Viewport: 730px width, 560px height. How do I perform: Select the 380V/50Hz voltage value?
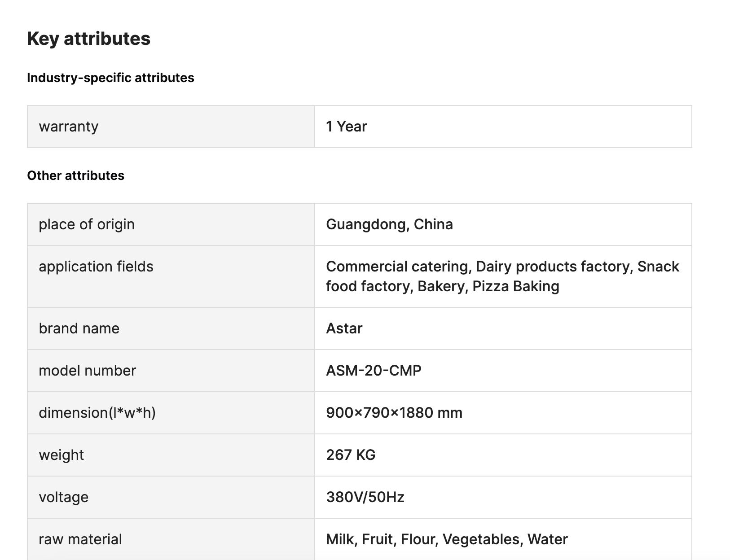tap(365, 497)
